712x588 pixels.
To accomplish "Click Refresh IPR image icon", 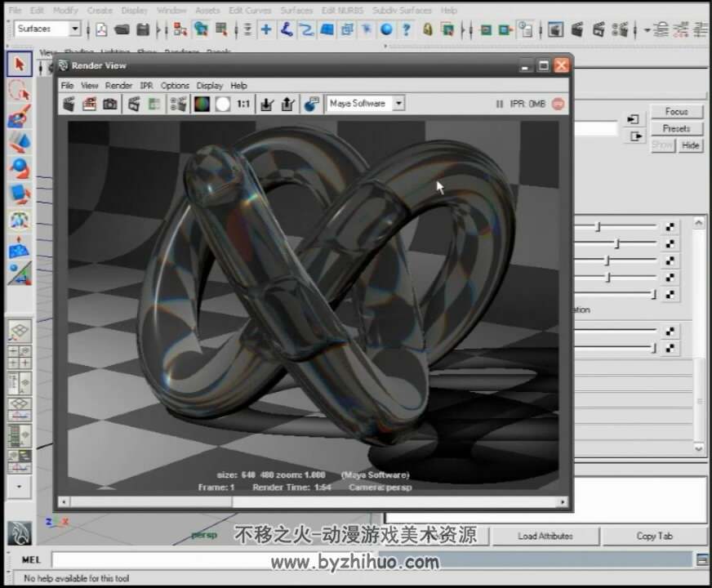I will (154, 105).
